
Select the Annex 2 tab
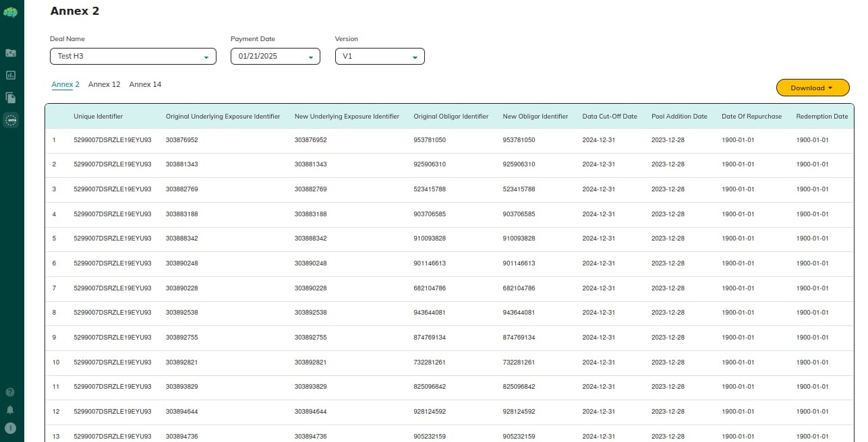(x=65, y=85)
